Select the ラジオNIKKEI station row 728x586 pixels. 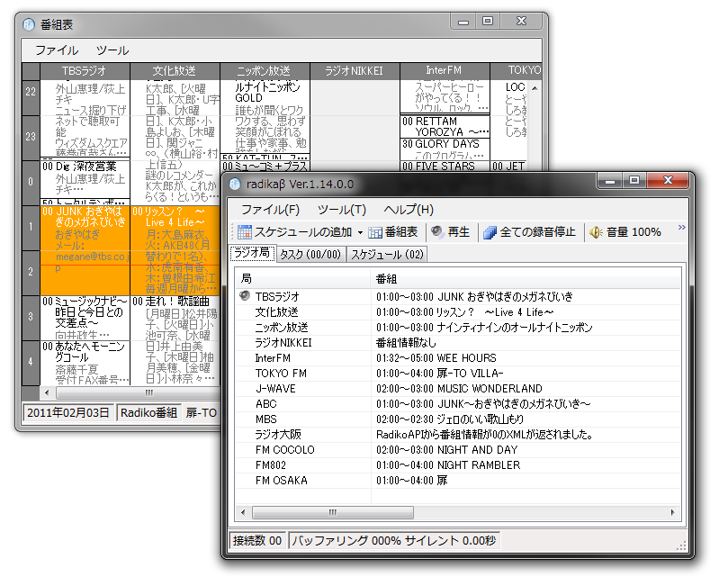coord(458,343)
